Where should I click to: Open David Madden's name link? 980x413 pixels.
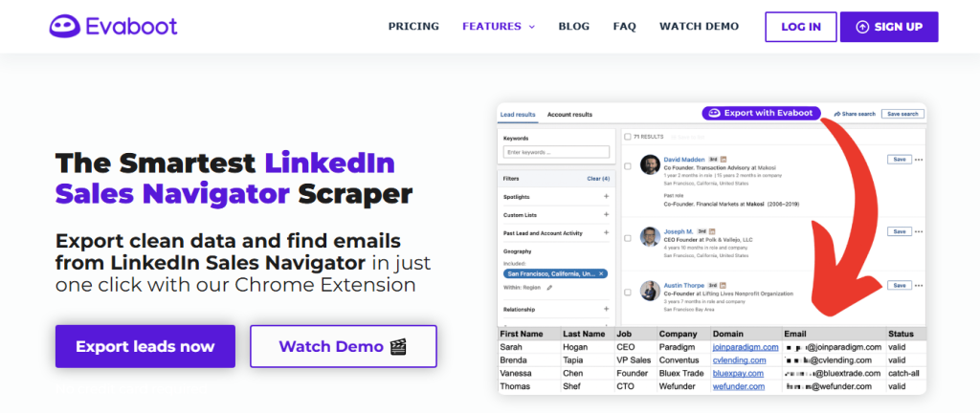(683, 160)
